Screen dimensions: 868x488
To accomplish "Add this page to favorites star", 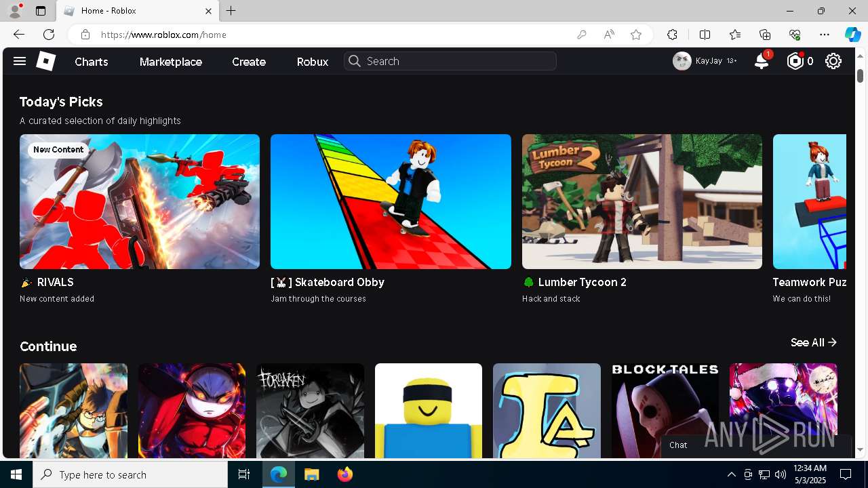I will pyautogui.click(x=636, y=35).
